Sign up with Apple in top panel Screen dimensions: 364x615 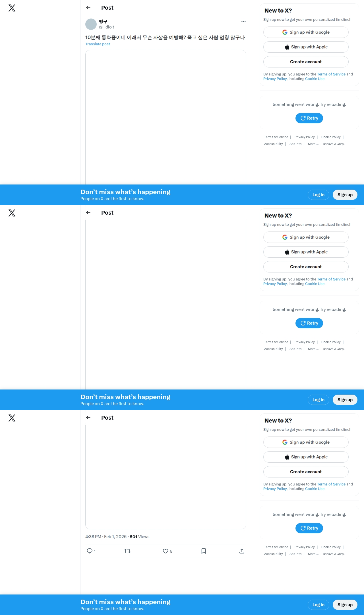coord(306,47)
